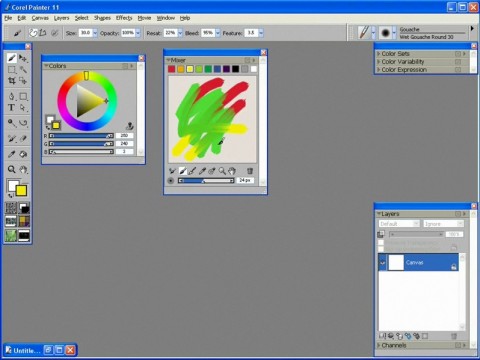This screenshot has width=480, height=360.
Task: Close the Mixer palette
Action: [263, 52]
